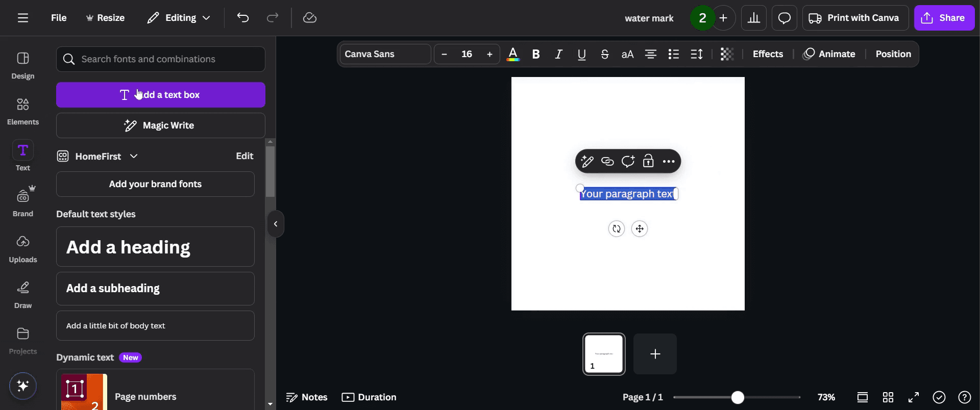
Task: Open line spacing settings
Action: (x=697, y=54)
